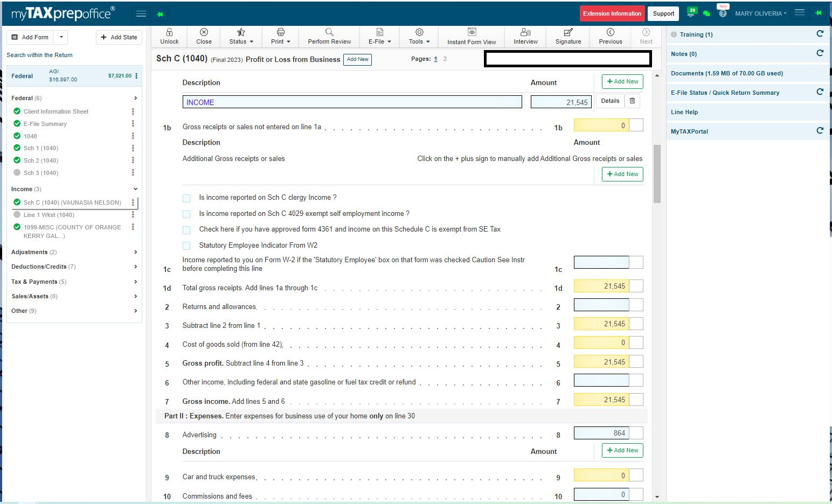Click the green pin icon beside left hamburger

coord(160,14)
